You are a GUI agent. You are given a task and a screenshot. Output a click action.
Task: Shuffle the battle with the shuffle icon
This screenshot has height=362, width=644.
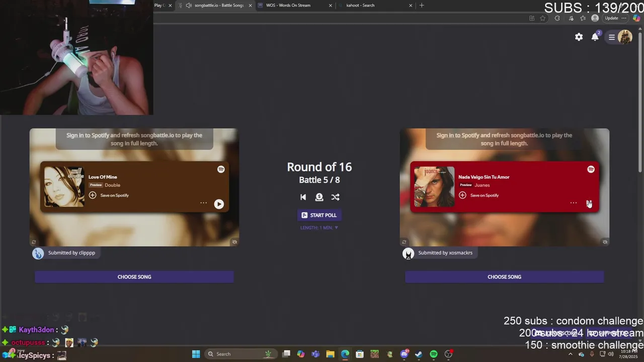pyautogui.click(x=335, y=197)
